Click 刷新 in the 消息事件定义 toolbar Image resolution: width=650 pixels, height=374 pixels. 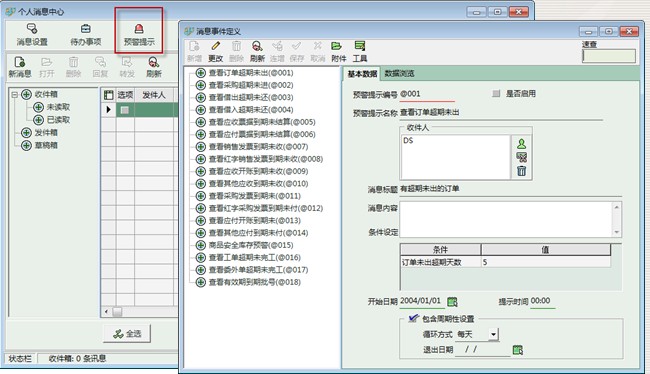pos(257,51)
